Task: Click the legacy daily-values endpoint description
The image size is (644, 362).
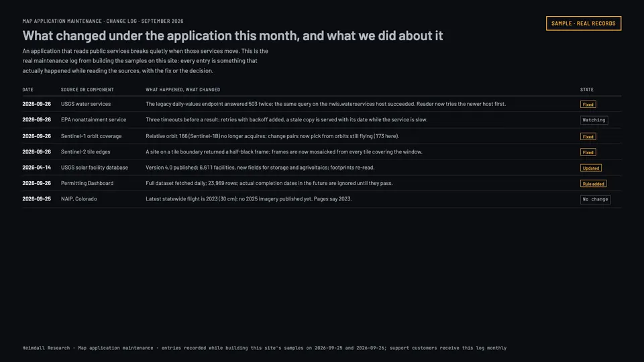Action: coord(326,104)
